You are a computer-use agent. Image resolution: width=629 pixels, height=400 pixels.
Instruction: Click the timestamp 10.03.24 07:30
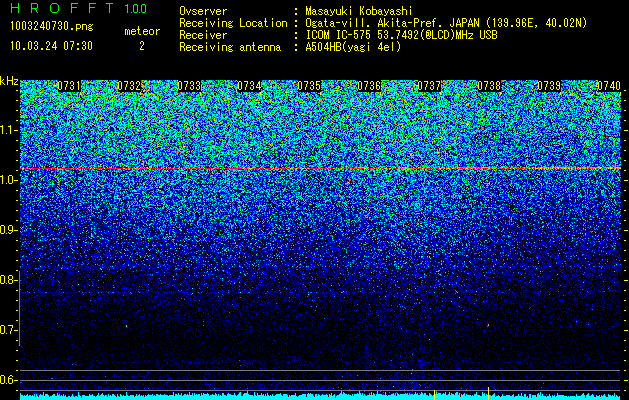[51, 46]
